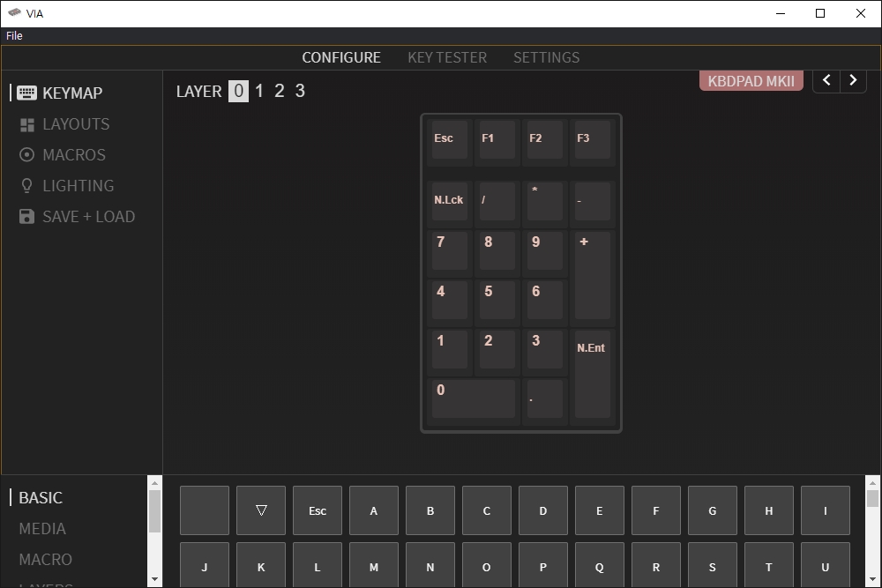
Task: Assign the I keycode from the palette
Action: click(826, 510)
